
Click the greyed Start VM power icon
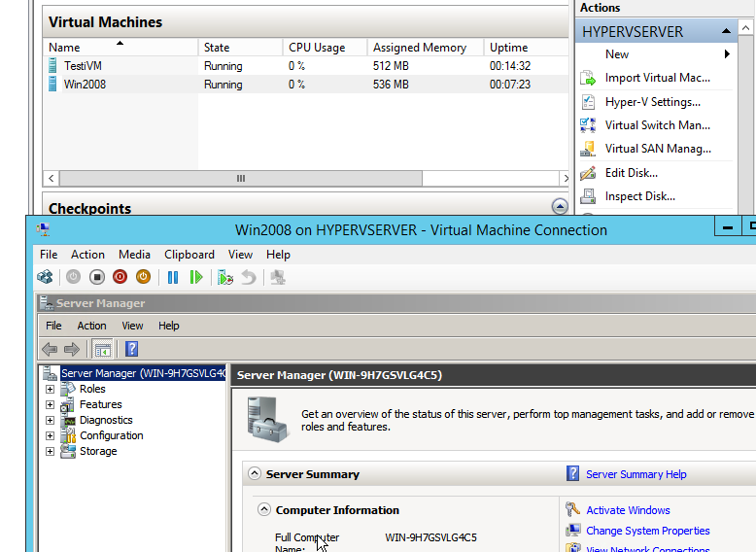(x=73, y=277)
